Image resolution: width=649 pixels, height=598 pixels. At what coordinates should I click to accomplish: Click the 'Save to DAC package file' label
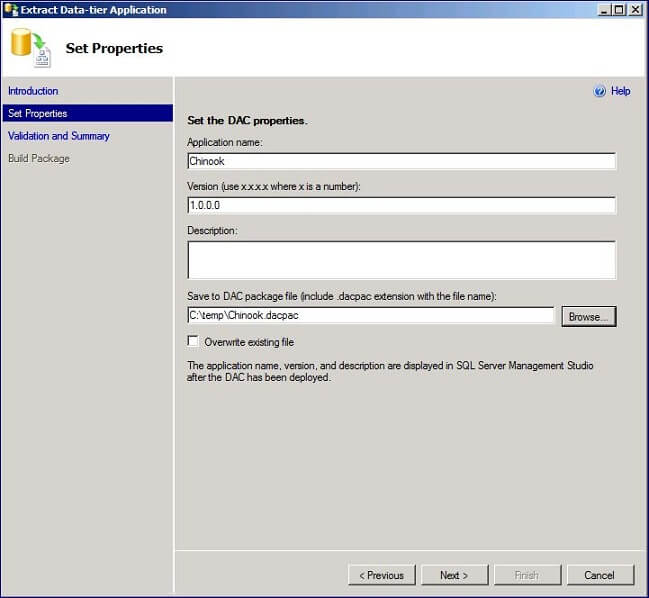click(x=341, y=296)
